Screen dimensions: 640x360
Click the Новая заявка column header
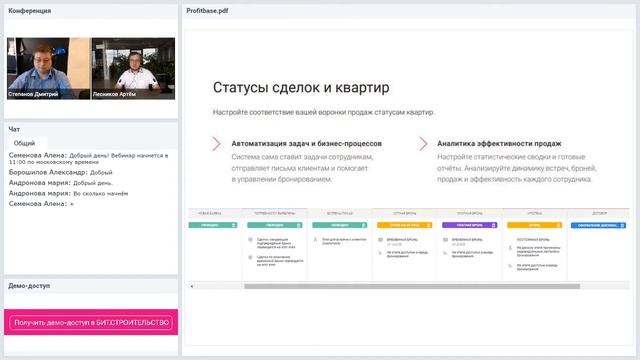(210, 213)
